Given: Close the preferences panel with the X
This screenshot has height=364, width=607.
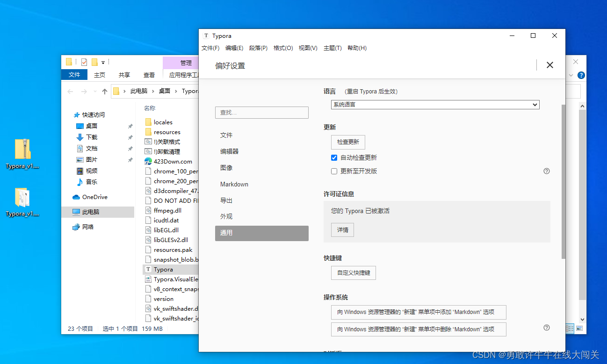Looking at the screenshot, I should click(550, 65).
